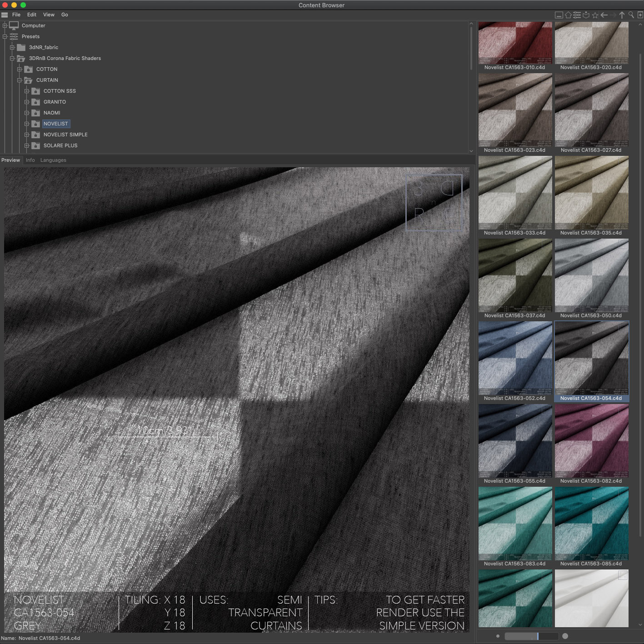Select the SOLARE PLUS tree label

(60, 146)
